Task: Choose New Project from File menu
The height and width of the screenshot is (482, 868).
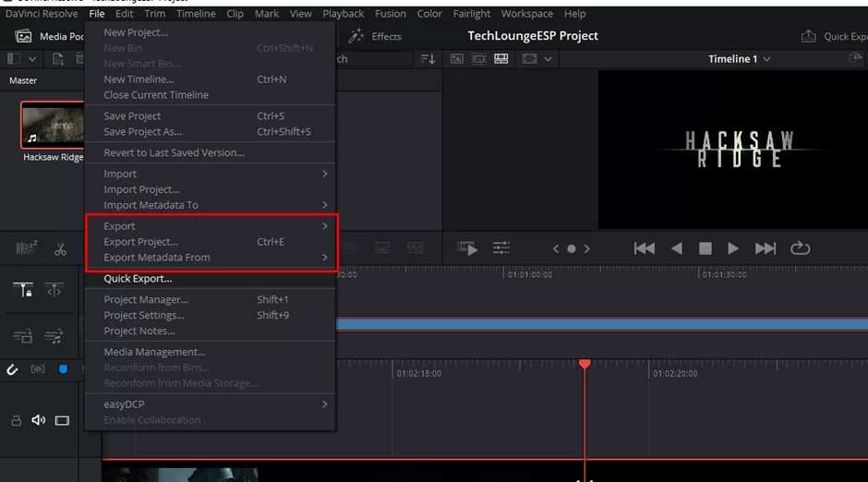Action: coord(211,32)
